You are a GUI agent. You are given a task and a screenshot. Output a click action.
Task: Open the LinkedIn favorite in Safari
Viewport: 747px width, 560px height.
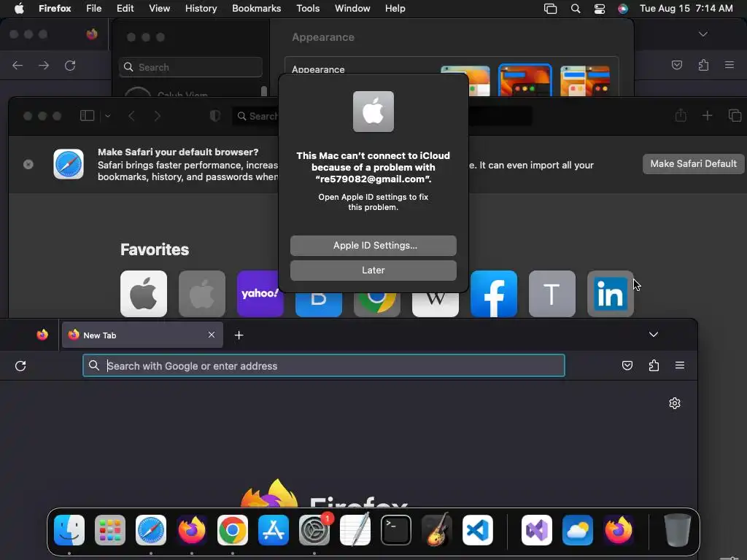coord(611,293)
